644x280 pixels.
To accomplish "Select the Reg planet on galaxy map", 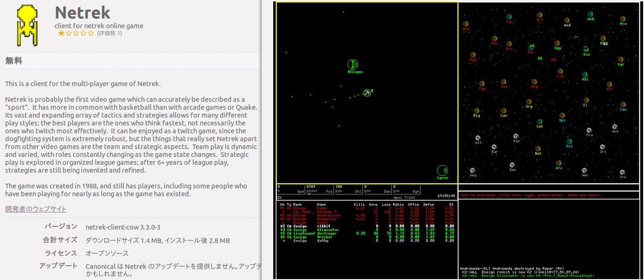I will coord(534,82).
